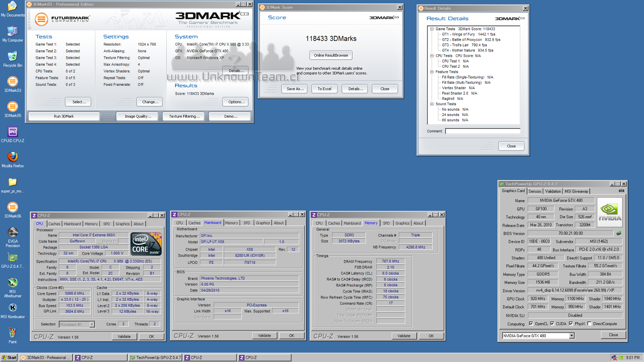Viewport: 644px width, 362px height.
Task: Launch Mozilla Firefox from desktop
Action: [12, 160]
